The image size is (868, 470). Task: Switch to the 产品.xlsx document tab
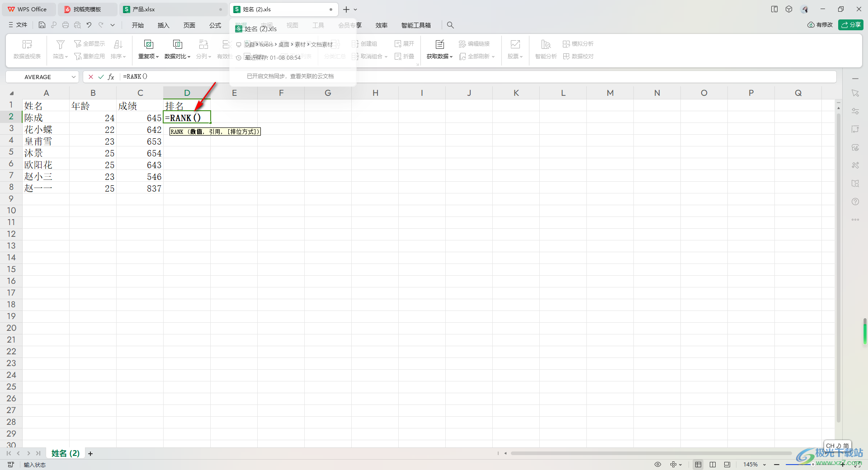(x=173, y=9)
